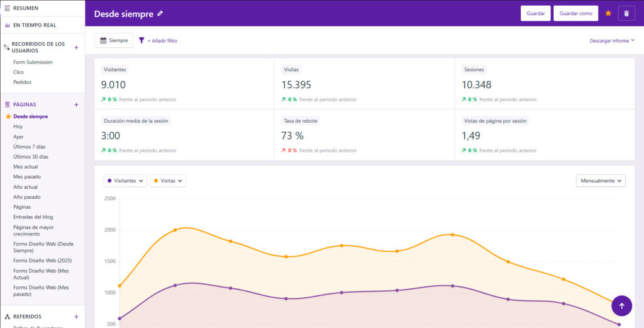Open the Visitas metric dropdown
This screenshot has width=644, height=328.
coord(168,181)
